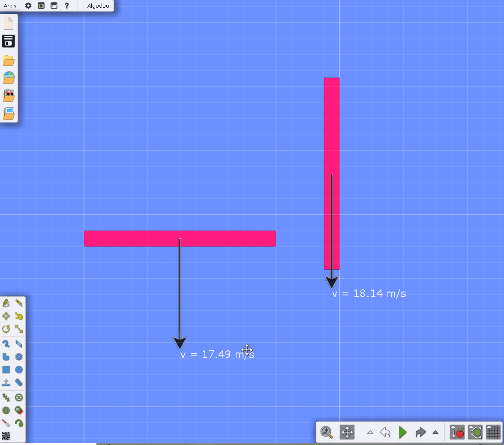Select the Laser pen tool

6,423
